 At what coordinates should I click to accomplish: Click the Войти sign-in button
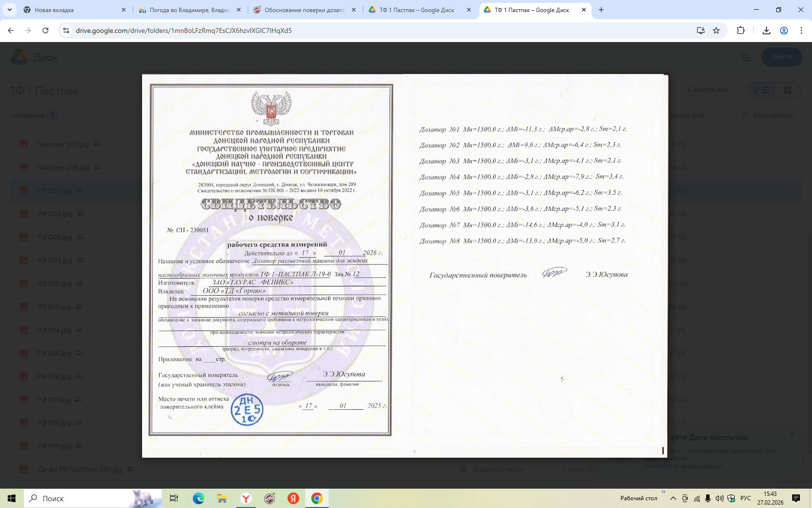click(x=781, y=57)
